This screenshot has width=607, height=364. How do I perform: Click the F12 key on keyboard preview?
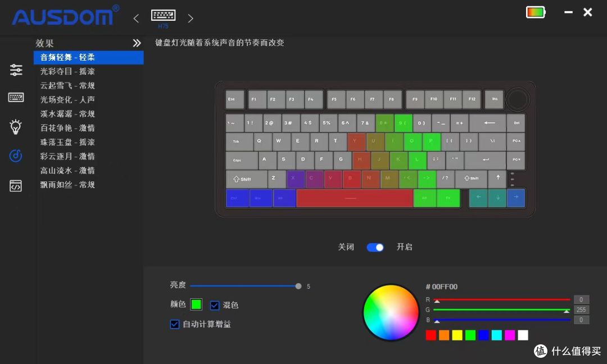coord(472,99)
